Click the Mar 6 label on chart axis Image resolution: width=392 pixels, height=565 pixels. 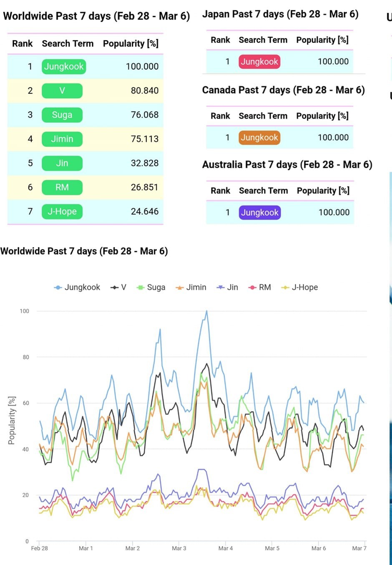coord(319,548)
